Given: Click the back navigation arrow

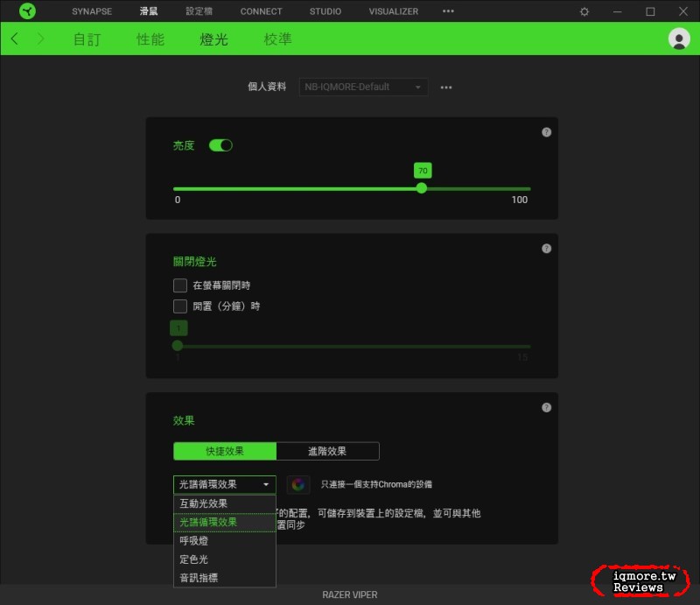Looking at the screenshot, I should 15,39.
